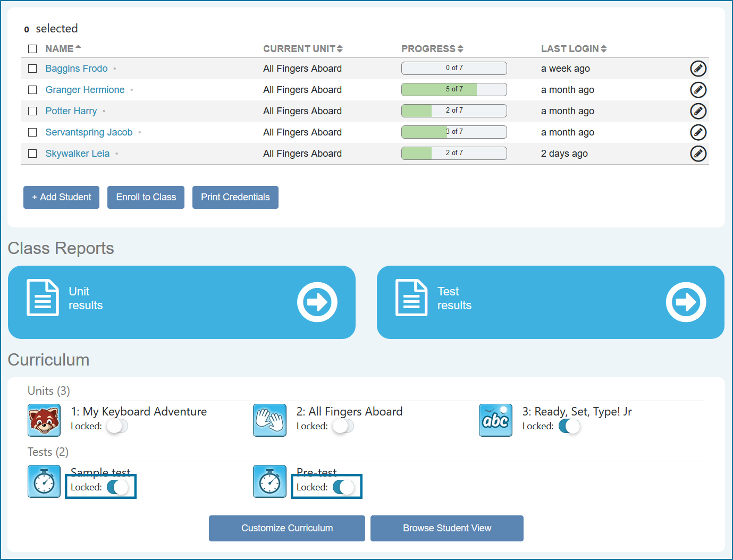This screenshot has width=733, height=560.
Task: Click the red panda My Keyboard Adventure icon
Action: (44, 420)
